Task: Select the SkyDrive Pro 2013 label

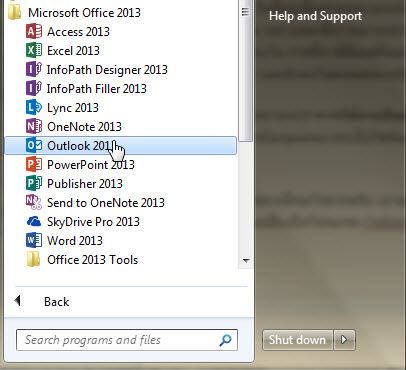Action: 93,222
